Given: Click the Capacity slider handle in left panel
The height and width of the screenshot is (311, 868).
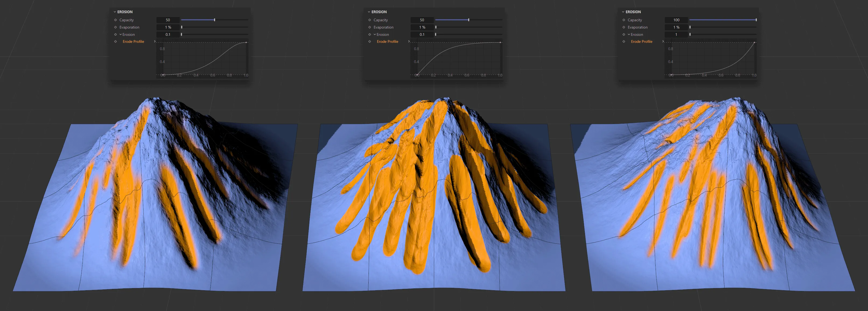Looking at the screenshot, I should tap(215, 20).
